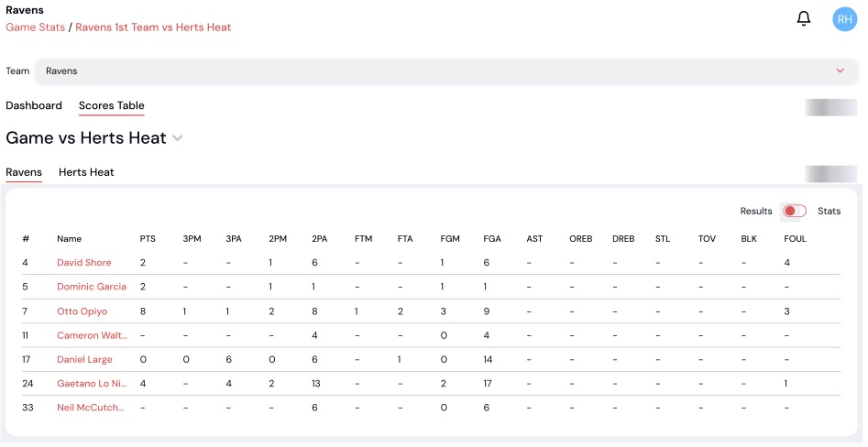
Task: Toggle the Results/Stats switch
Action: tap(795, 212)
